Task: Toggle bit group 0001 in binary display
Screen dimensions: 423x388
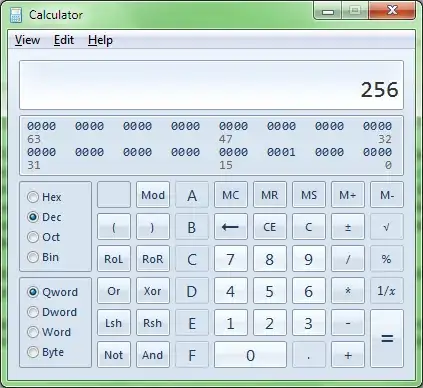Action: point(281,152)
